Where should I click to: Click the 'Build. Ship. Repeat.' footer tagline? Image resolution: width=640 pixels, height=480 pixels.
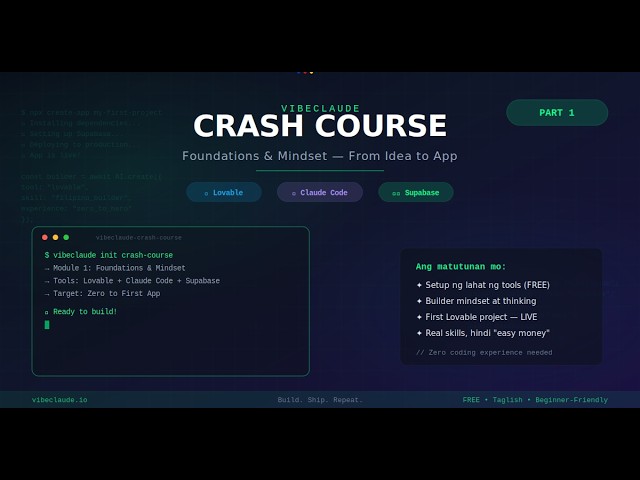[320, 400]
